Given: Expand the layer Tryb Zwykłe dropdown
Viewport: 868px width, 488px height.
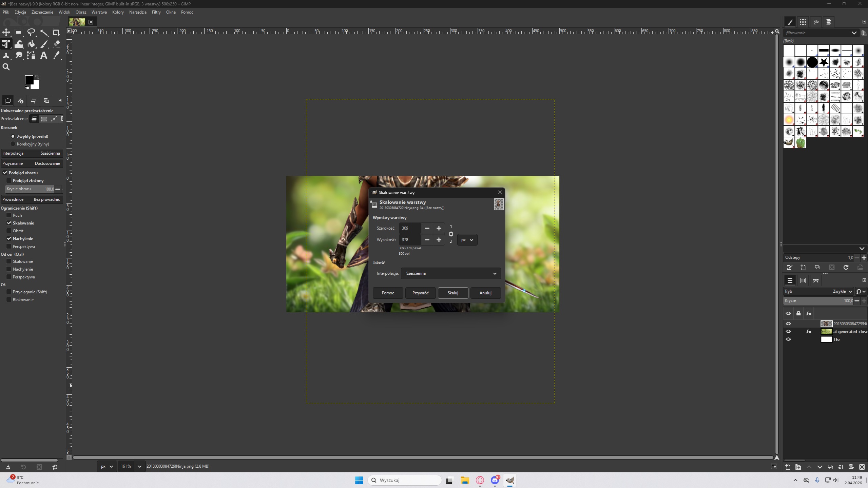Looking at the screenshot, I should click(842, 291).
